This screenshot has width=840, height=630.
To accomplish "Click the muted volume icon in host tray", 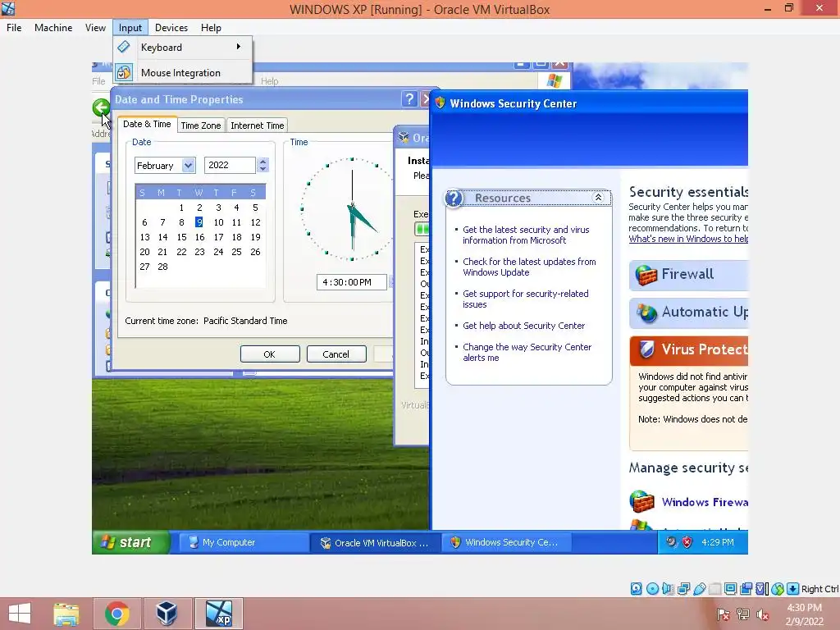I will click(x=762, y=614).
